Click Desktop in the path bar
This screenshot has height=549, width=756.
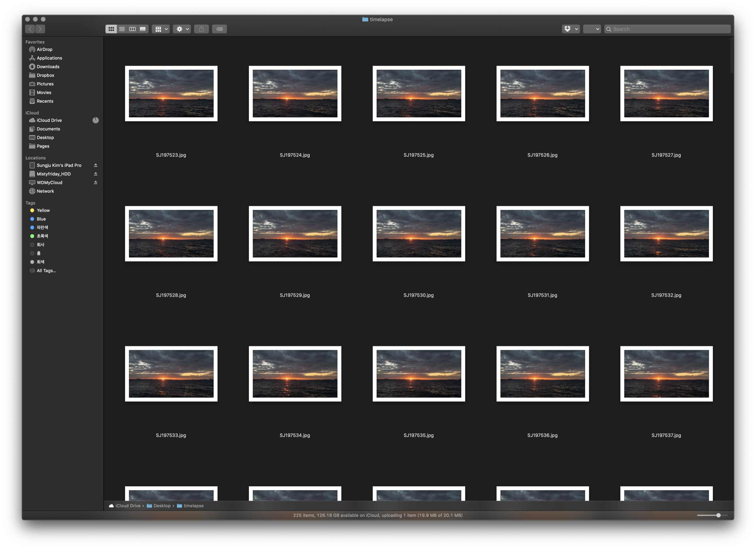[162, 506]
